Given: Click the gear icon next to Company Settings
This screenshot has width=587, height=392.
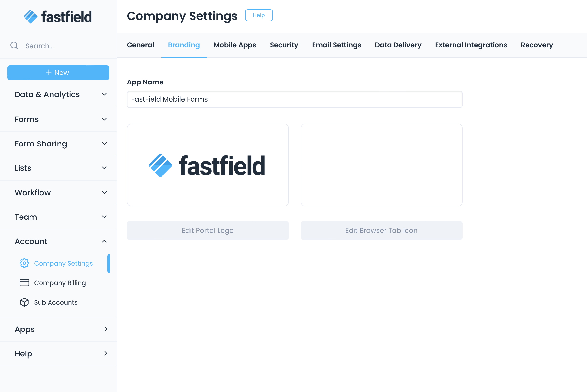Looking at the screenshot, I should (24, 263).
